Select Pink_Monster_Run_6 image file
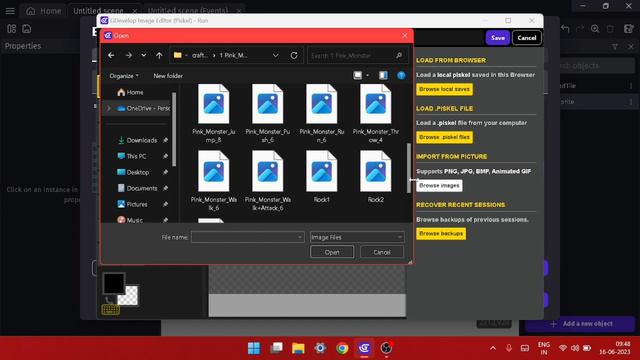 click(322, 113)
